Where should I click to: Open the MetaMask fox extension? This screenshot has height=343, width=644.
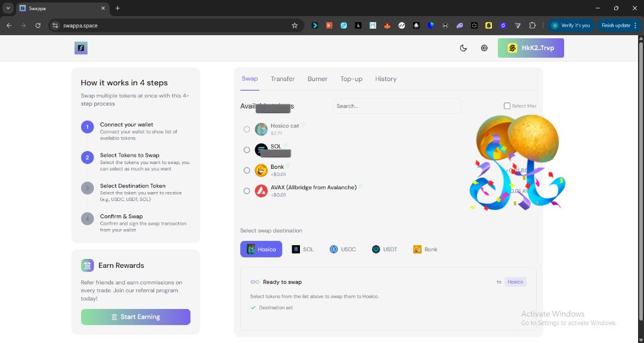pyautogui.click(x=387, y=26)
